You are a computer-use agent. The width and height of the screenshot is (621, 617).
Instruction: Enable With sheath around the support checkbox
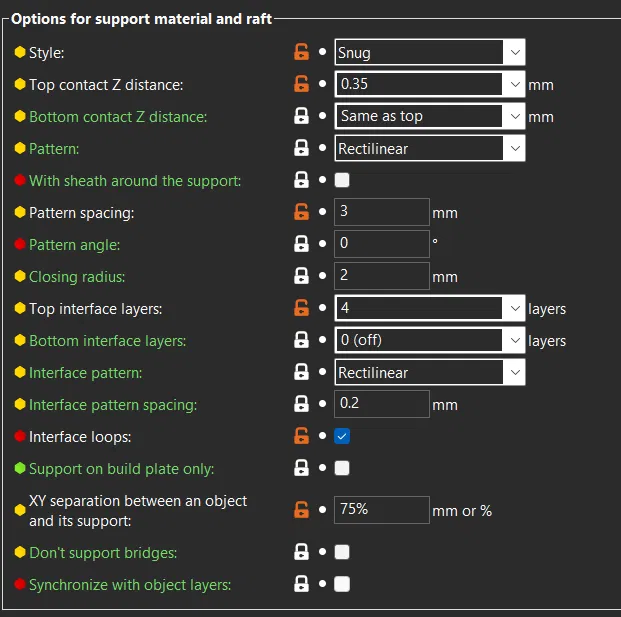[342, 181]
